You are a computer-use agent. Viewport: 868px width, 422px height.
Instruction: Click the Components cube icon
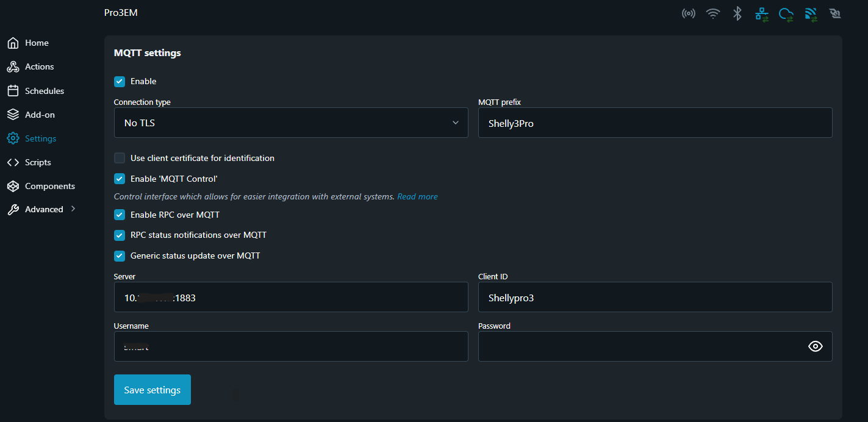[x=13, y=186]
